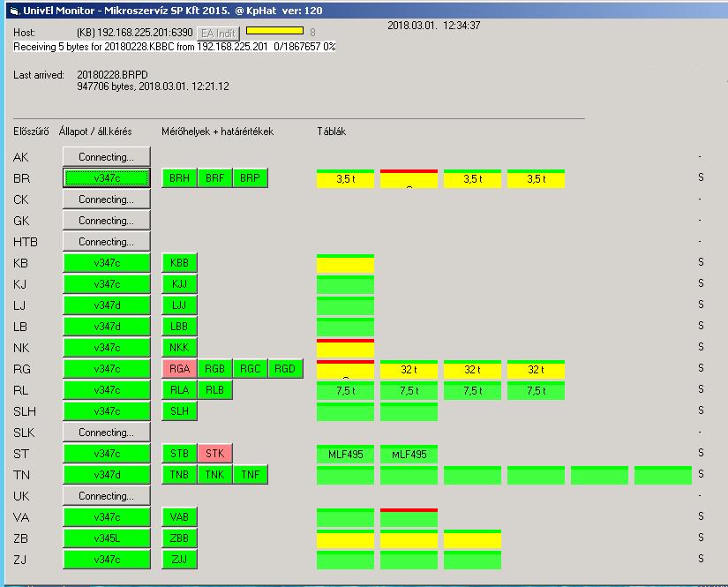Select the BRF measuring point
The image size is (728, 587).
click(x=214, y=177)
